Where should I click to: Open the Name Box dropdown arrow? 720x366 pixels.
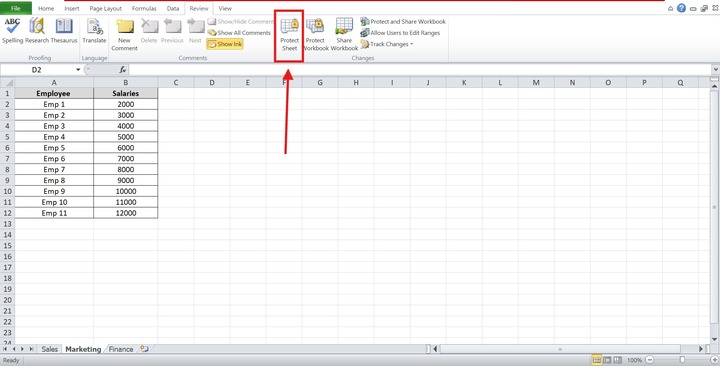[78, 70]
